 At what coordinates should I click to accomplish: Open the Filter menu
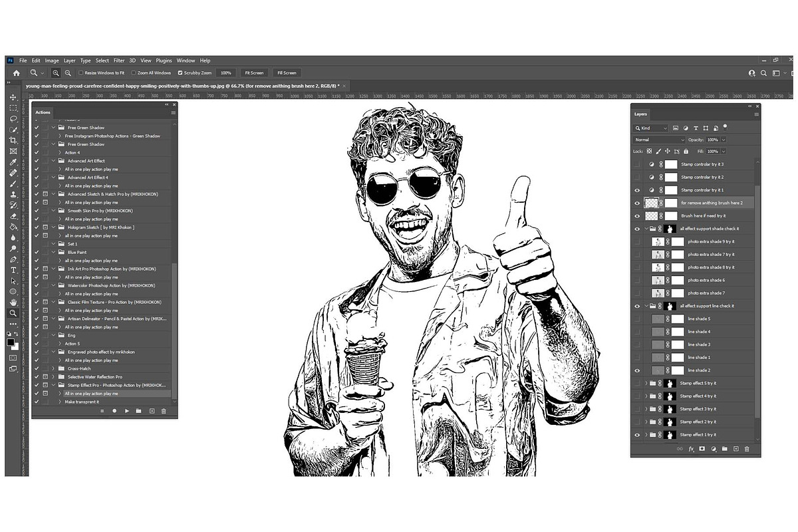(119, 61)
